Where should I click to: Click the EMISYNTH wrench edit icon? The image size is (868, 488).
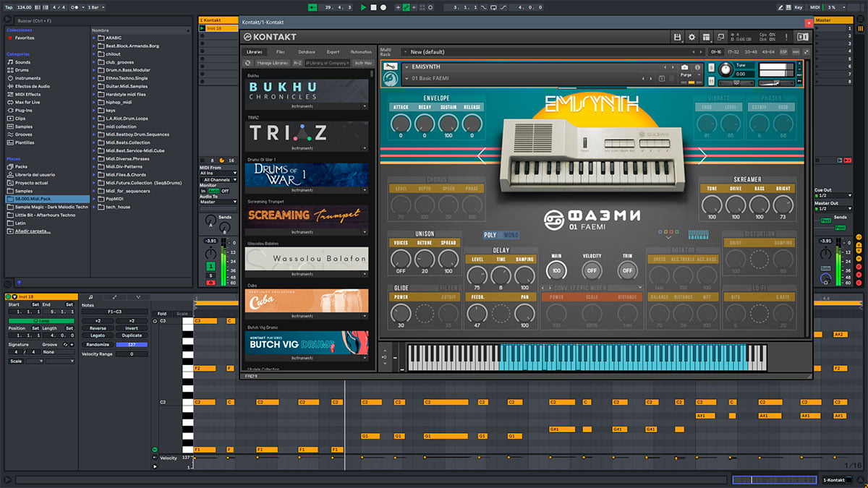tap(390, 67)
